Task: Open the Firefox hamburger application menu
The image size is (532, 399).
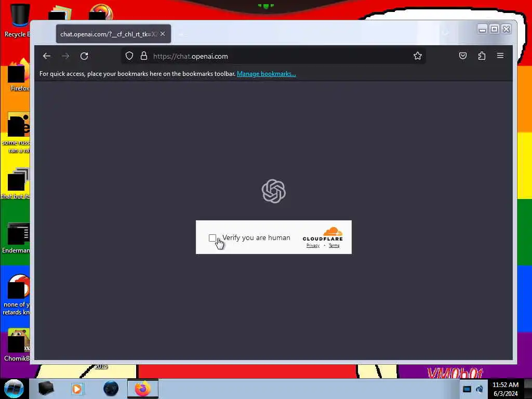Action: pos(500,56)
